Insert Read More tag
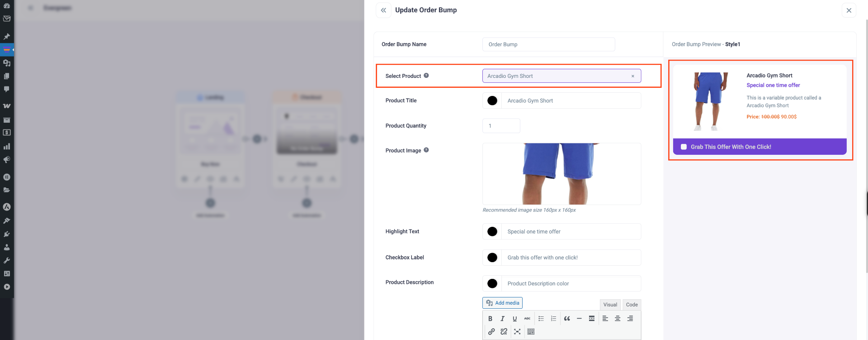868x340 pixels. tap(591, 319)
